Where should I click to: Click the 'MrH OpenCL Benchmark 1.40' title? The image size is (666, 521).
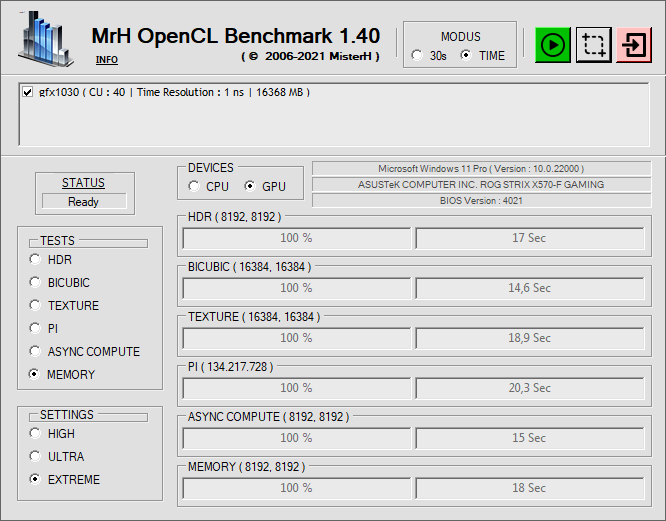pos(236,36)
